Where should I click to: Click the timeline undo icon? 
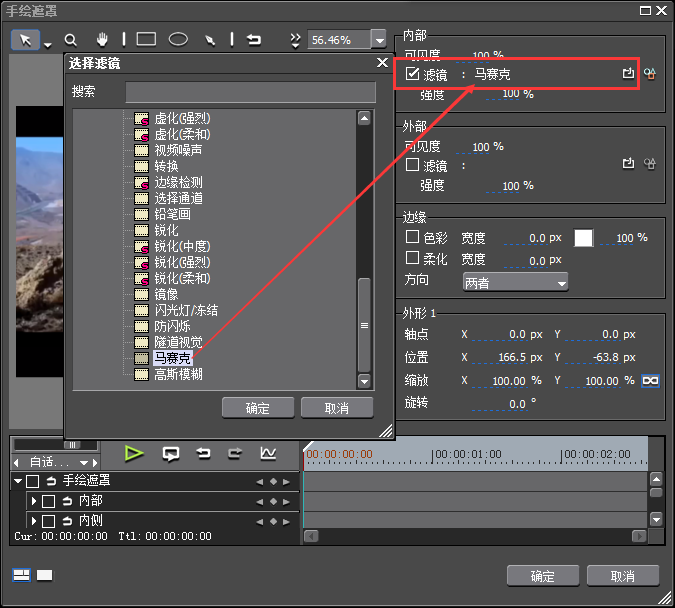click(203, 453)
